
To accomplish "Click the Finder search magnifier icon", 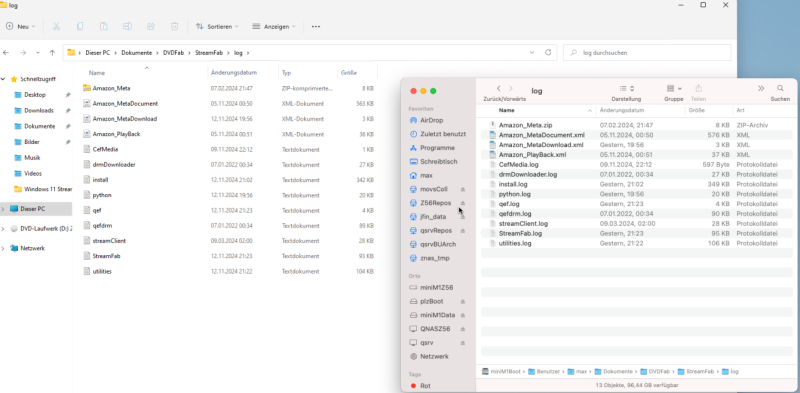I will pyautogui.click(x=780, y=88).
